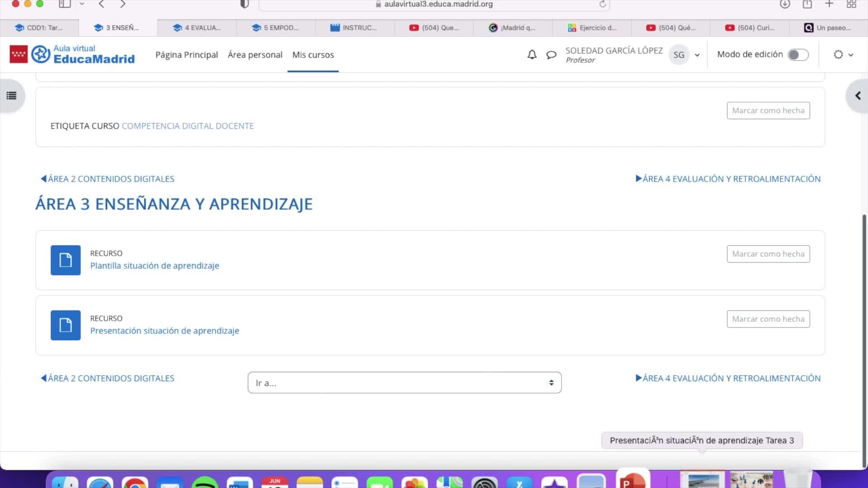868x488 pixels.
Task: Mark Plantilla situación de aprendizaje as done
Action: (768, 254)
